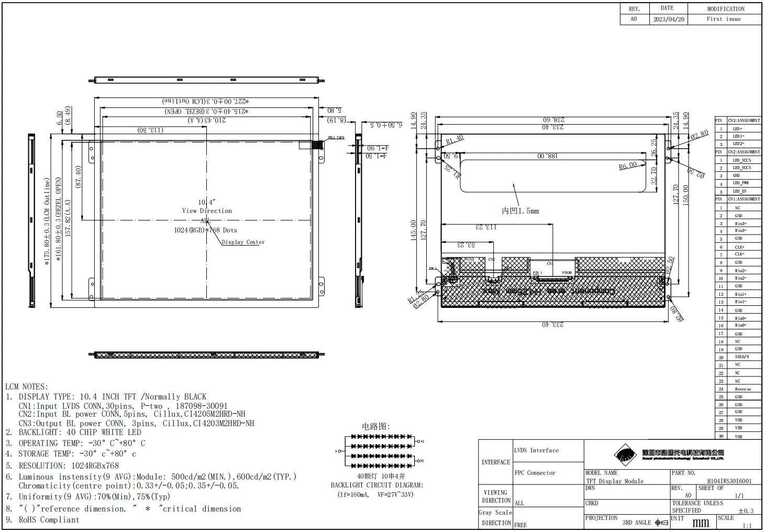
Task: Click the Xunrui photoelectric company logo
Action: 624,456
